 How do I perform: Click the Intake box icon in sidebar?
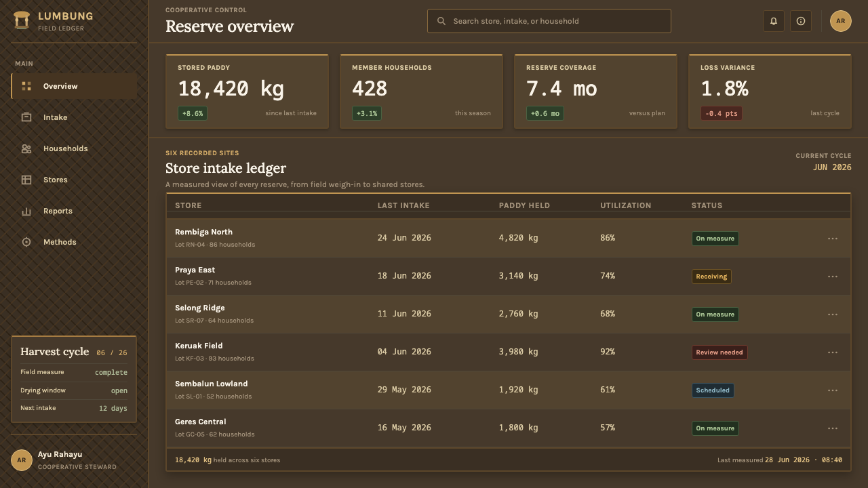coord(26,117)
